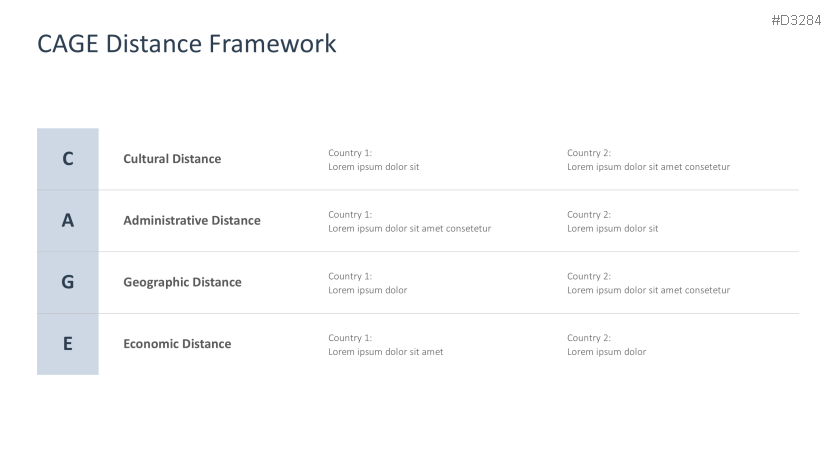Click the Geographic Distance label
Image resolution: width=836 pixels, height=470 pixels.
coord(182,282)
